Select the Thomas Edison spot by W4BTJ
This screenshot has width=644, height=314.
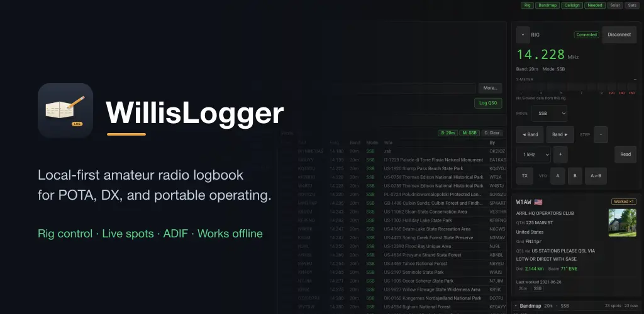point(394,186)
